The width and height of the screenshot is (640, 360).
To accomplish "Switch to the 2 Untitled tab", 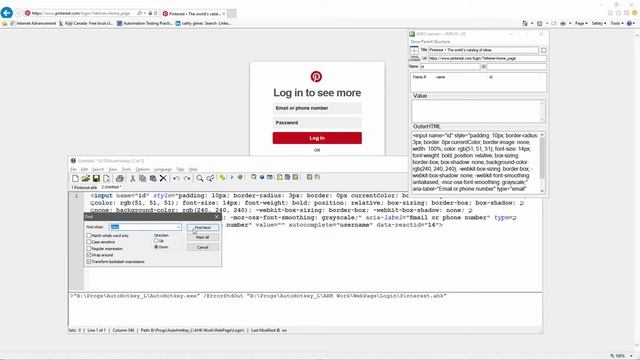I will (111, 187).
